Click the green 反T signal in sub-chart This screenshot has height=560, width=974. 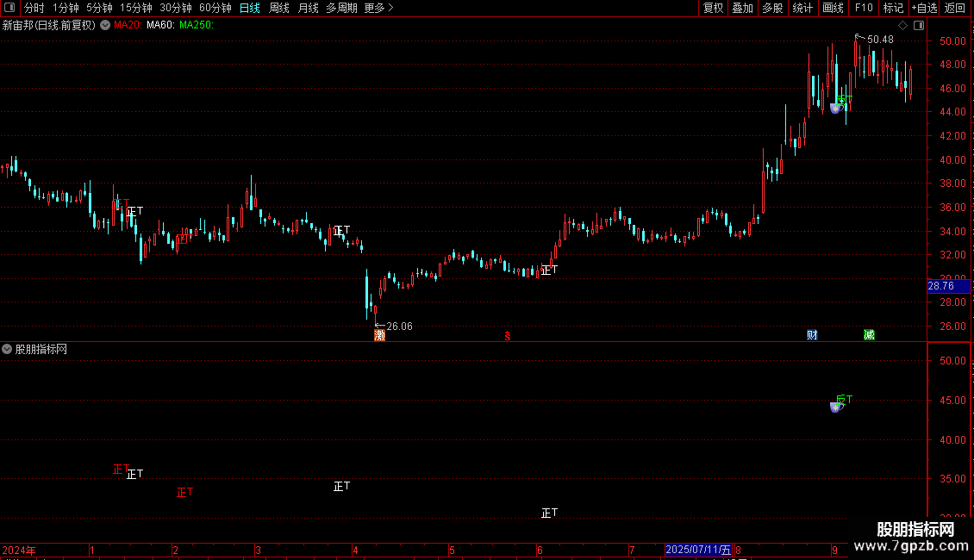845,399
